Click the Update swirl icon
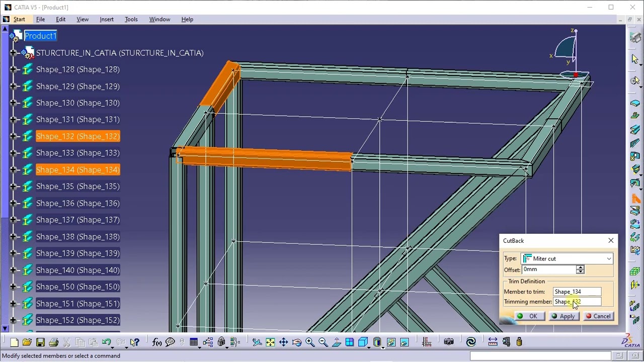 pos(471,342)
